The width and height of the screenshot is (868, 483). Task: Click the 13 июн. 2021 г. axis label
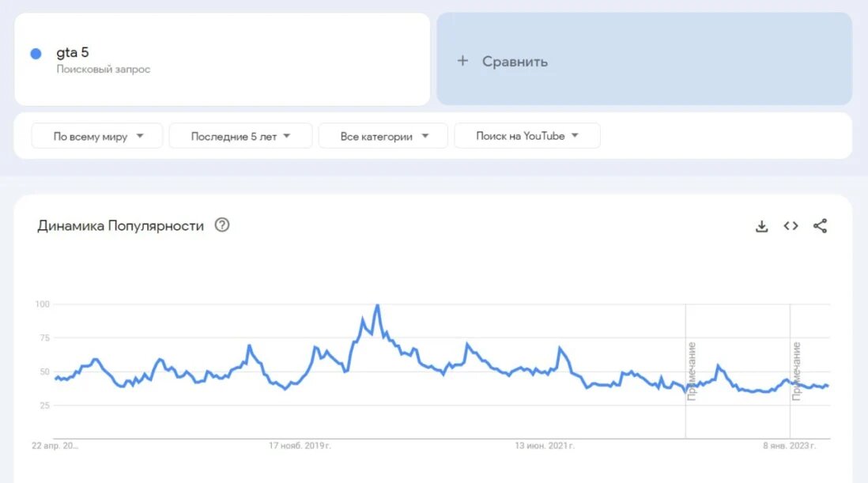[545, 445]
